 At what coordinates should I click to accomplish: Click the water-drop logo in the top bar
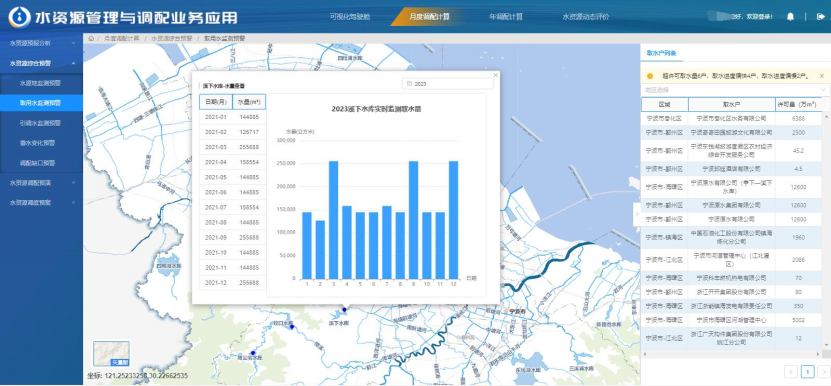coord(20,17)
